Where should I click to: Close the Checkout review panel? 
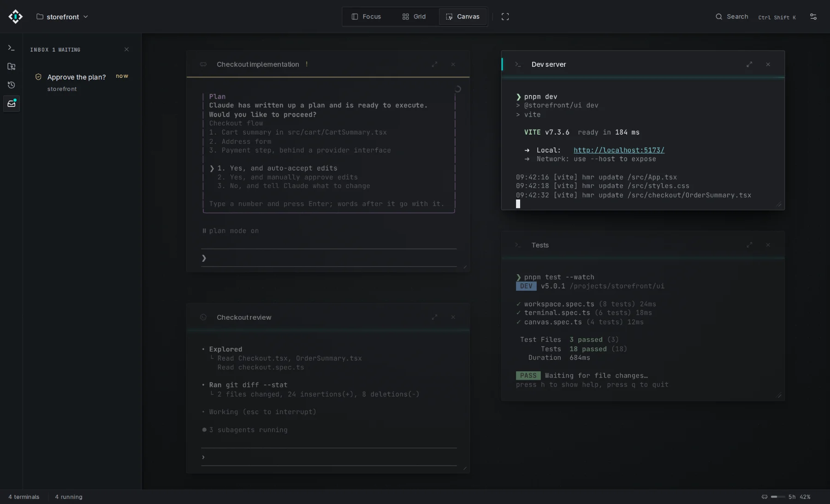coord(453,317)
